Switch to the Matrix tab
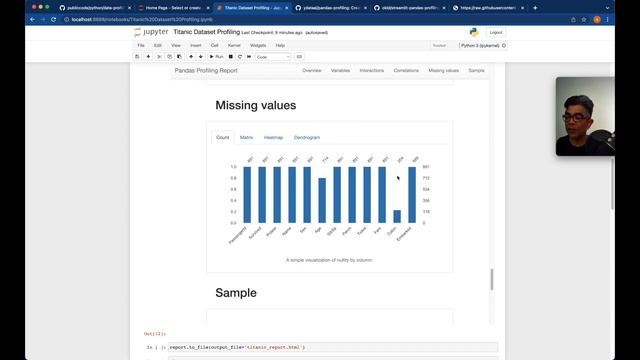Viewport: 640px width, 360px height. click(247, 138)
